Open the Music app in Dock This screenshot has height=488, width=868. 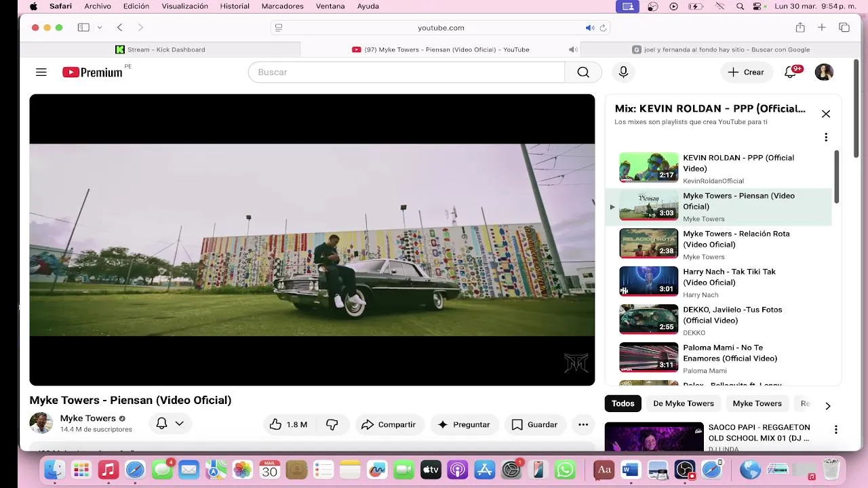108,470
